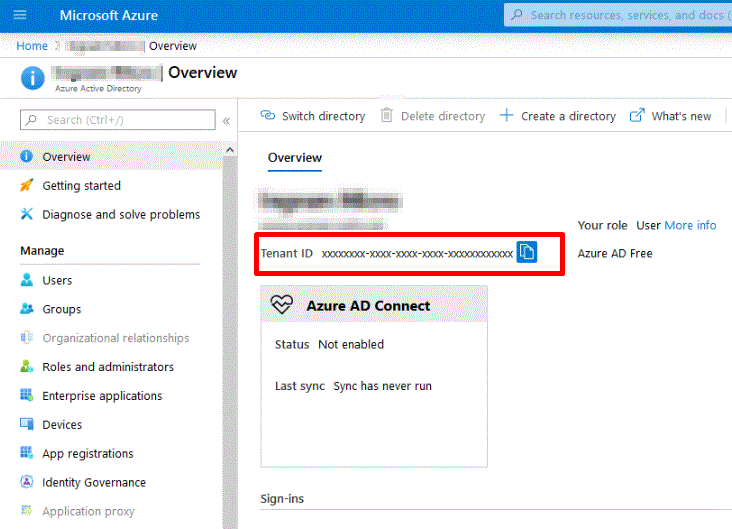This screenshot has width=732, height=529.
Task: Click the Search resources, services, and docs box
Action: click(618, 15)
